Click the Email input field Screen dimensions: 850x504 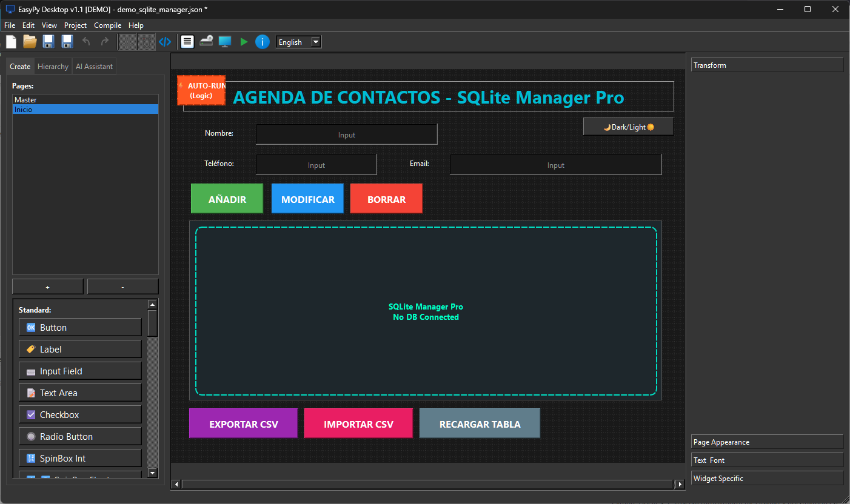click(556, 165)
